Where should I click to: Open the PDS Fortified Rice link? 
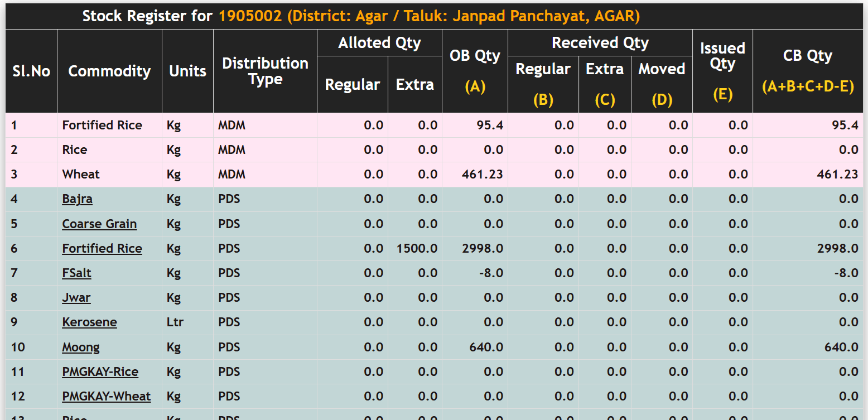click(102, 248)
